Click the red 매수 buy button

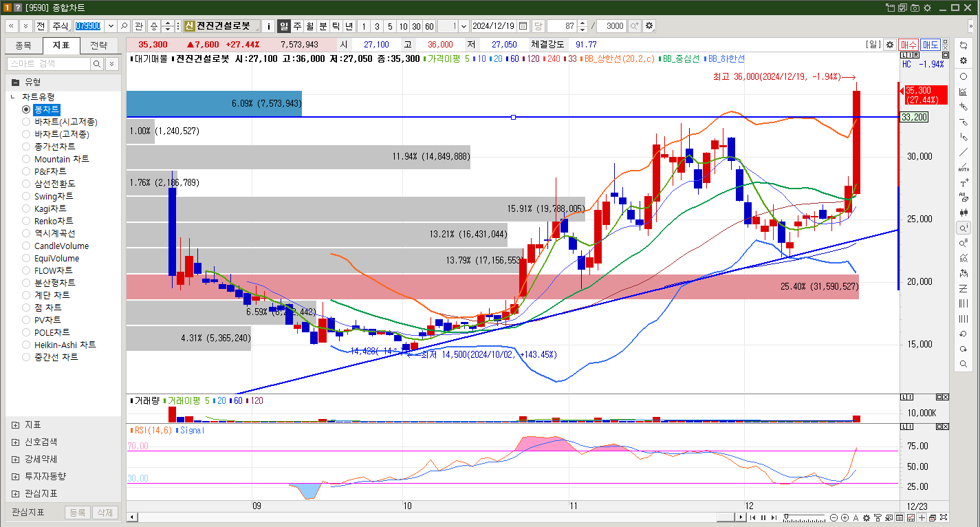908,45
